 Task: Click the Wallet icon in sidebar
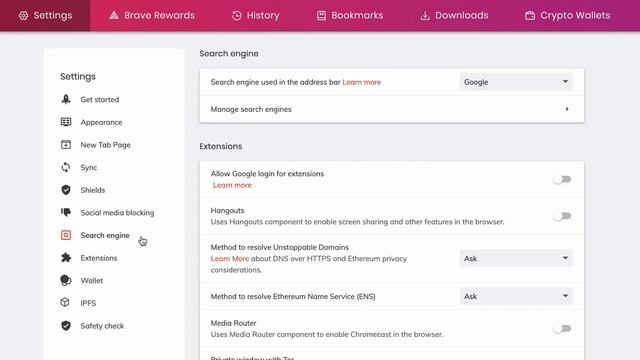pos(66,280)
